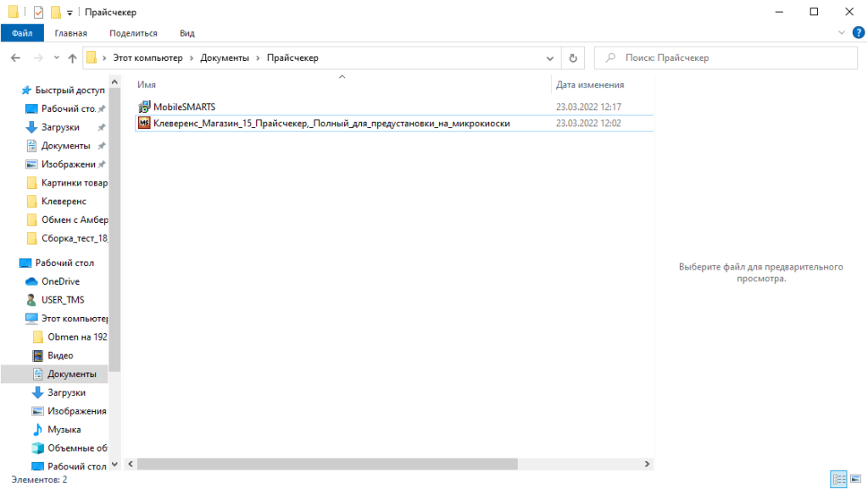Open the Explorer help icon

coord(859,33)
